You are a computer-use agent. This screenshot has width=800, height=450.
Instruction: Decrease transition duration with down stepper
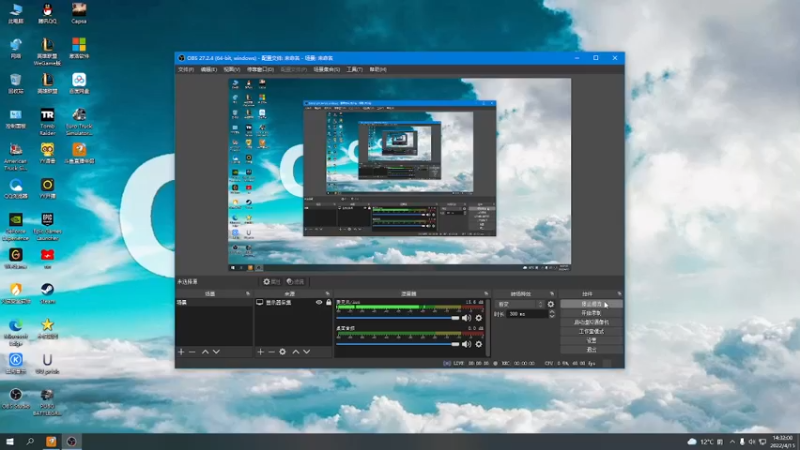pos(552,317)
